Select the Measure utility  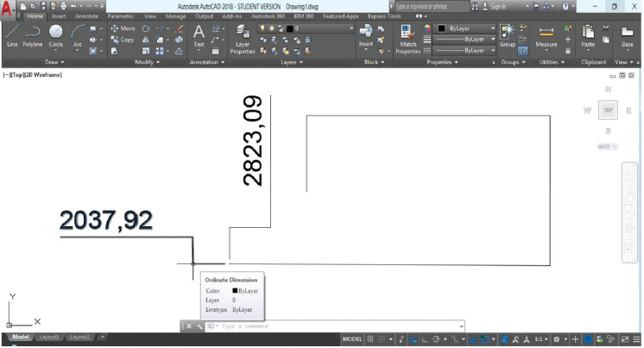(x=546, y=35)
